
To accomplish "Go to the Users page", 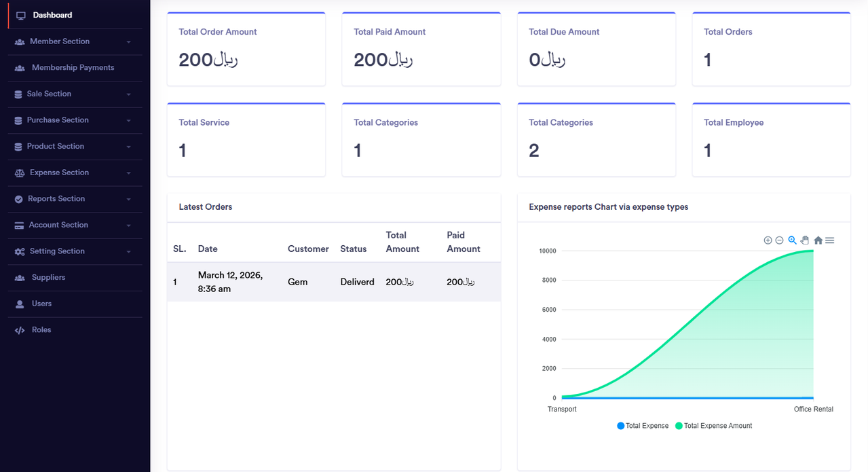I will (x=75, y=304).
